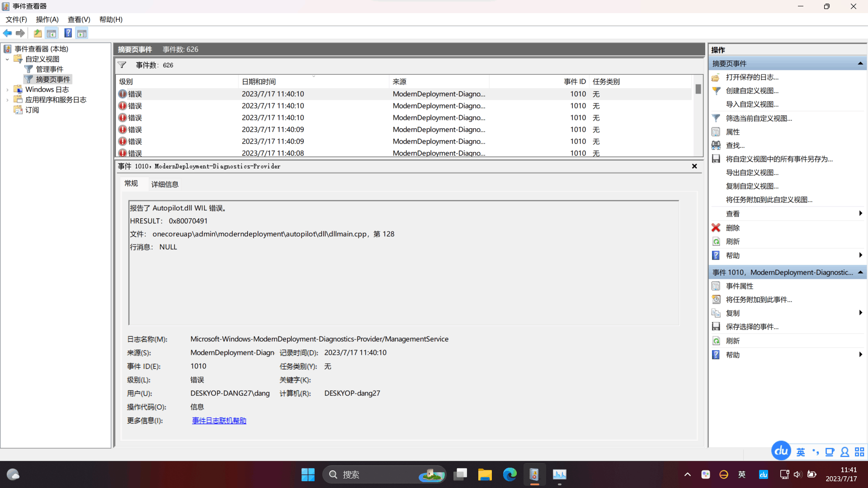The height and width of the screenshot is (488, 868).
Task: Collapse the Custom Views tree node
Action: tap(7, 59)
